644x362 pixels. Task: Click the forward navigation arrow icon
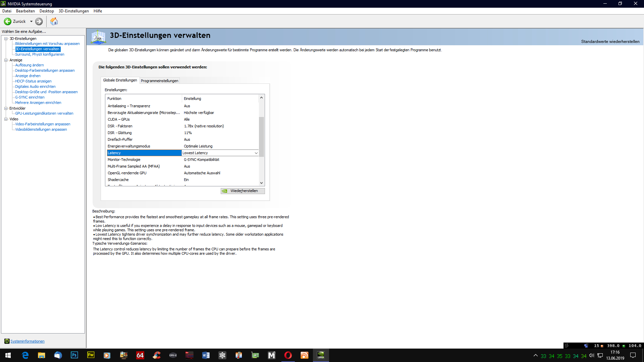39,21
